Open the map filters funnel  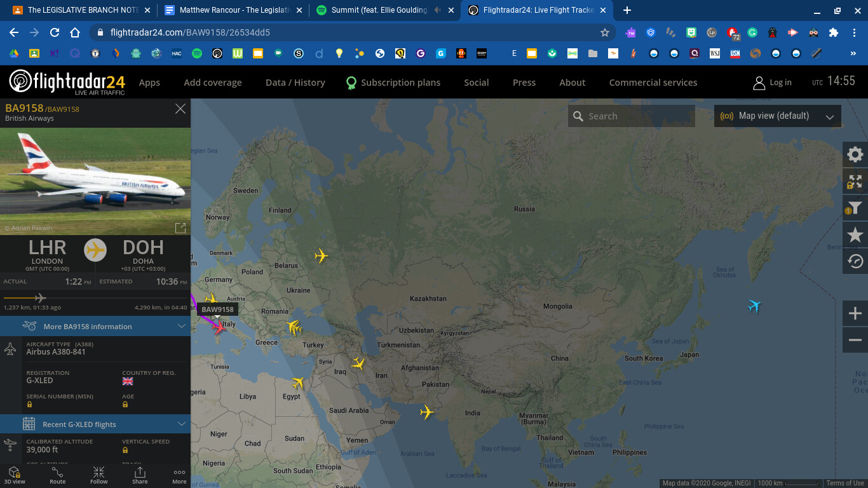pyautogui.click(x=855, y=208)
